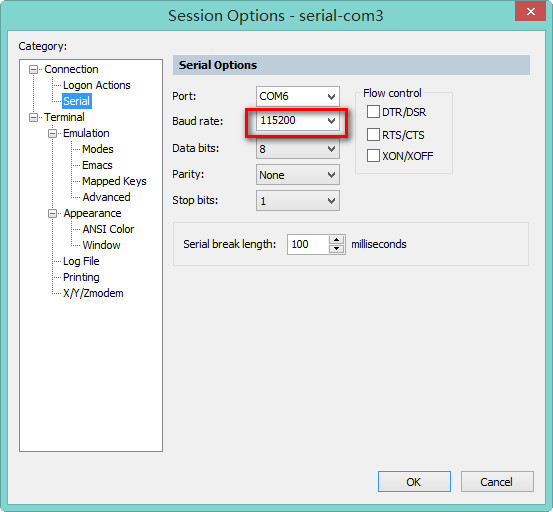The width and height of the screenshot is (553, 512).
Task: Select the Connection category
Action: coord(71,69)
